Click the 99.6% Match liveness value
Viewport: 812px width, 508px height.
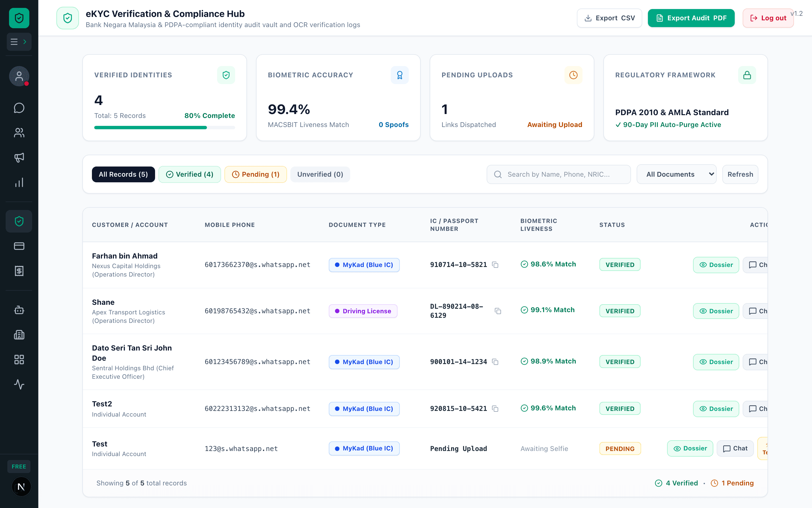click(548, 408)
